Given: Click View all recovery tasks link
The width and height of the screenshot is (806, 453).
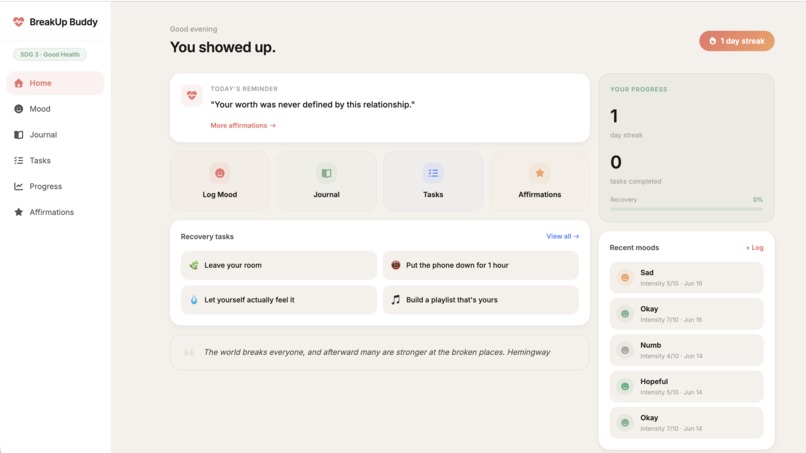Looking at the screenshot, I should click(562, 237).
